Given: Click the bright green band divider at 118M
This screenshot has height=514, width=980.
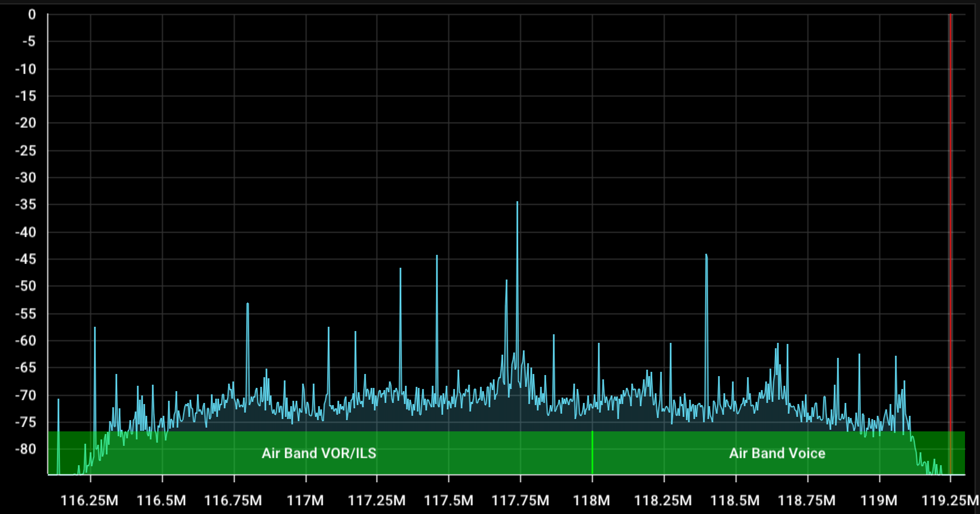Looking at the screenshot, I should point(592,452).
